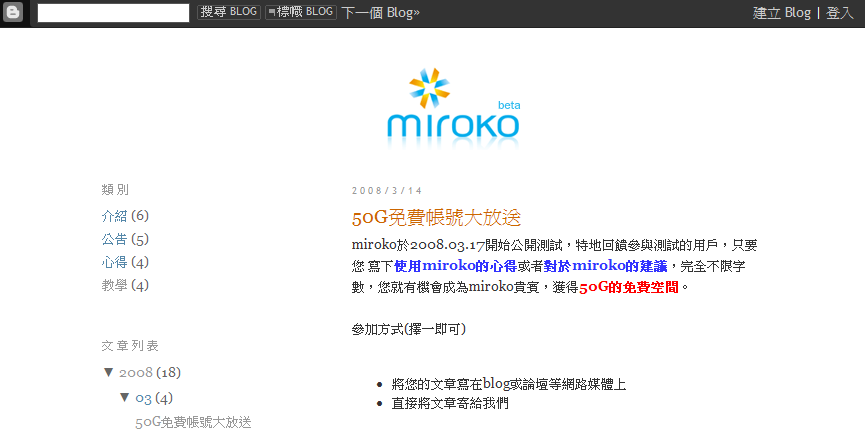Image resolution: width=865 pixels, height=436 pixels.
Task: Browse the 教學 category
Action: pos(114,285)
